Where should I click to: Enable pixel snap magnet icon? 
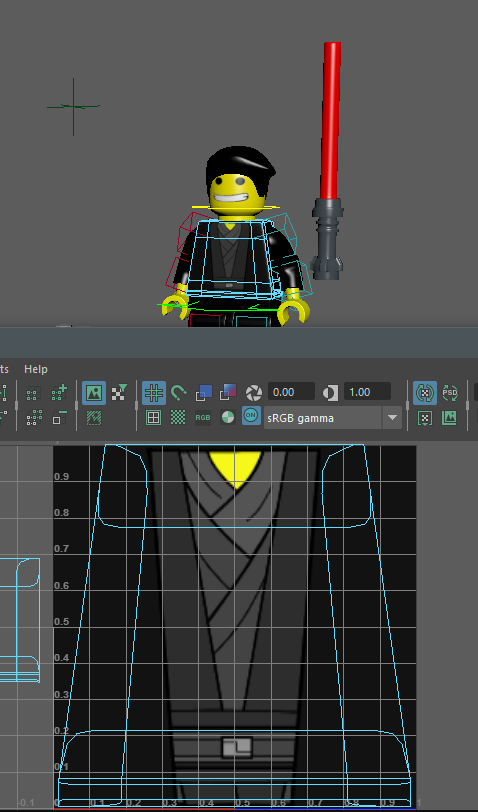178,393
